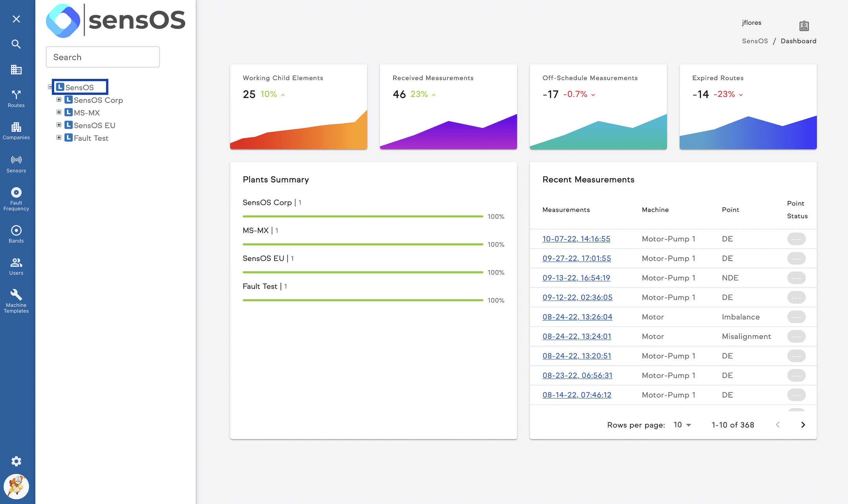
Task: Click the Expired Routes card chart
Action: (x=748, y=132)
